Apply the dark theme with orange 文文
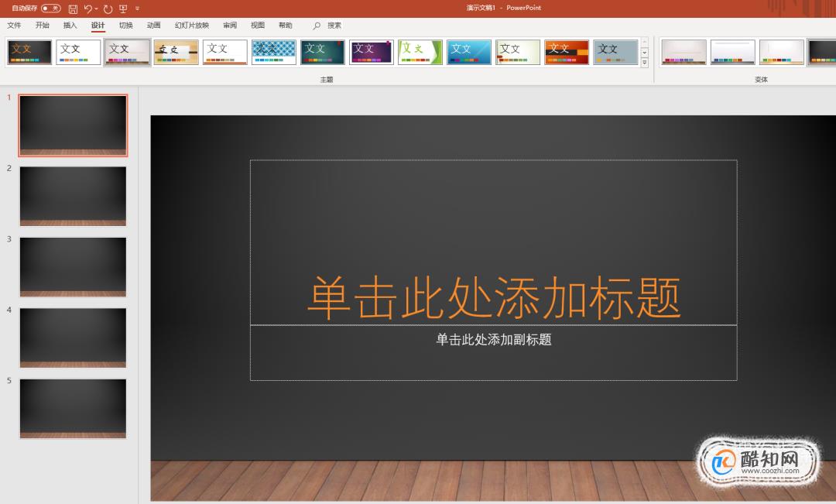 point(30,53)
